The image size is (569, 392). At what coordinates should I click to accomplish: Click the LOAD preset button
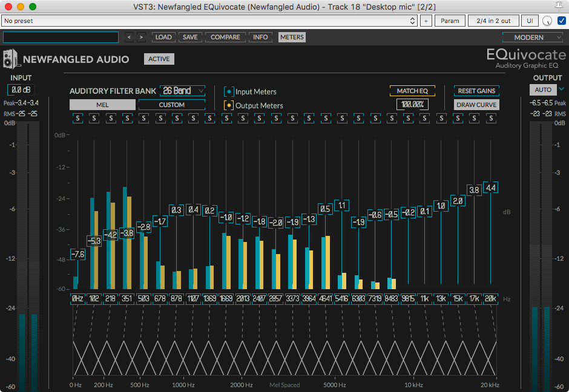(x=163, y=37)
